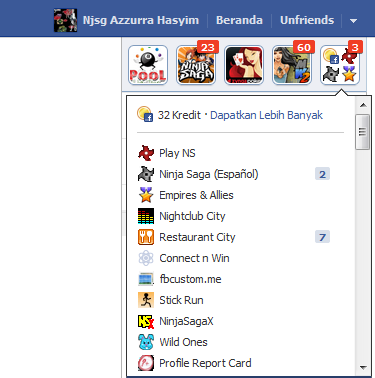Click the scrollbar up arrow
The height and width of the screenshot is (378, 375).
[x=363, y=105]
